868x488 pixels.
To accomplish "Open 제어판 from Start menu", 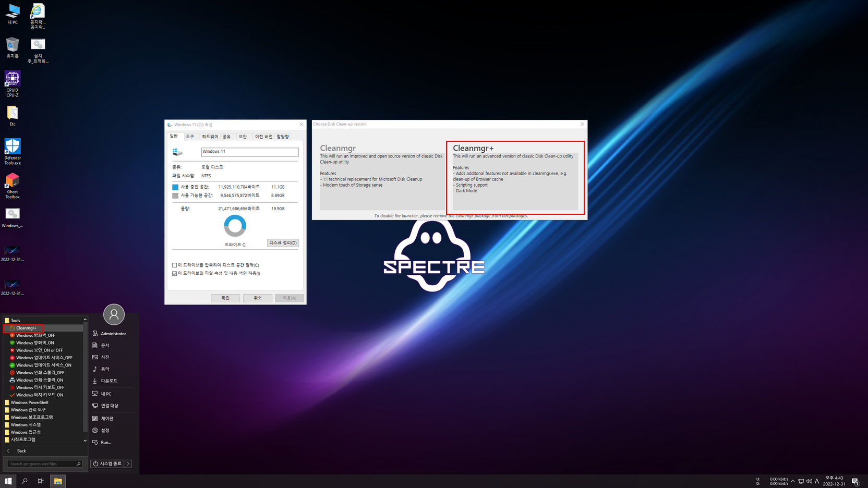I will tap(106, 418).
